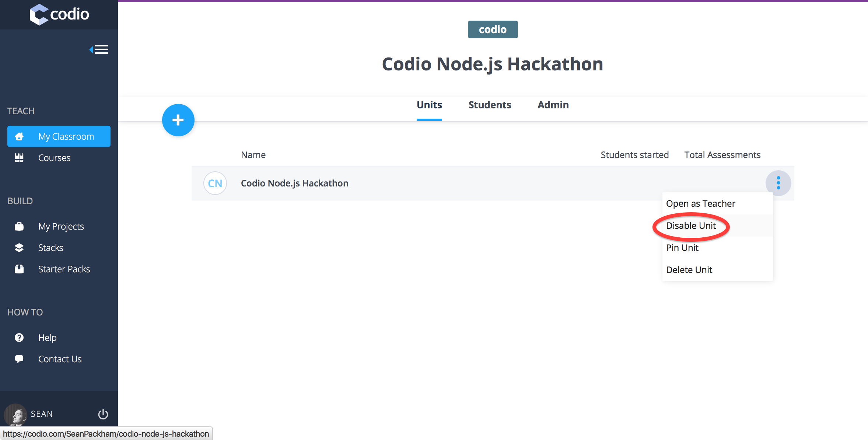Choose Delete Unit from the menu
The height and width of the screenshot is (440, 868).
pos(717,270)
